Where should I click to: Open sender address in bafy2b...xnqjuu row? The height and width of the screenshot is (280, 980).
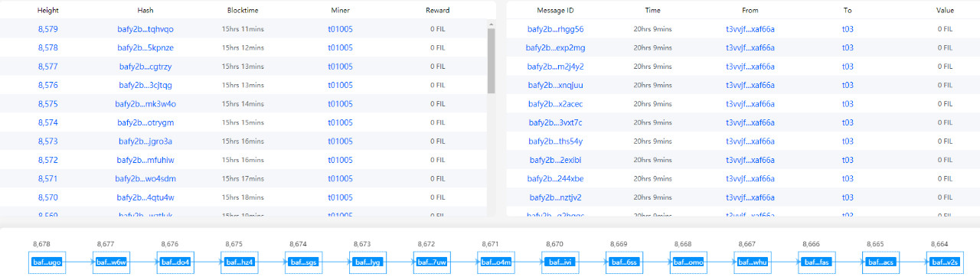coord(750,85)
